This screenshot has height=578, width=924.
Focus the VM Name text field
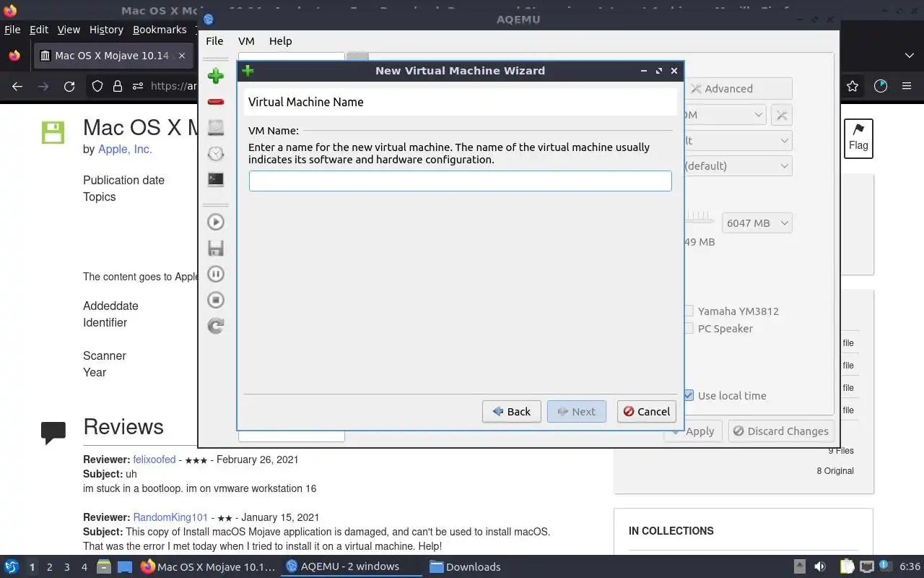[x=460, y=181]
